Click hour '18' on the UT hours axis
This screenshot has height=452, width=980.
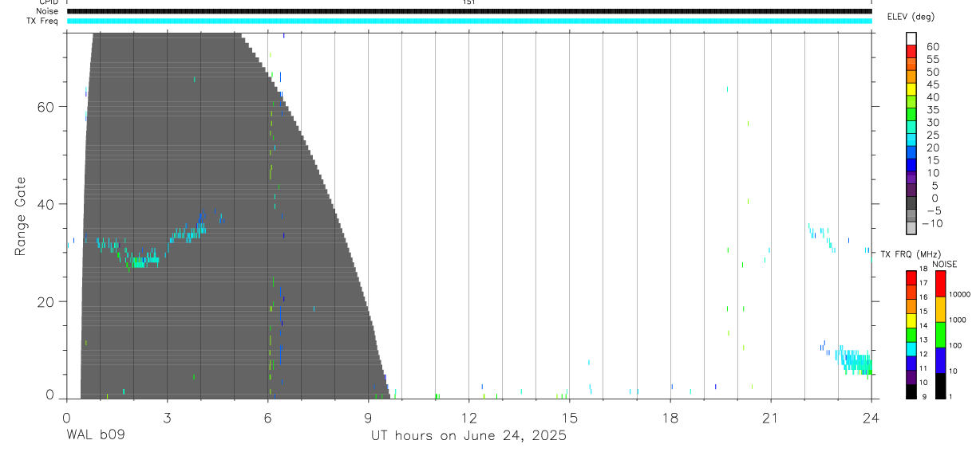[670, 417]
